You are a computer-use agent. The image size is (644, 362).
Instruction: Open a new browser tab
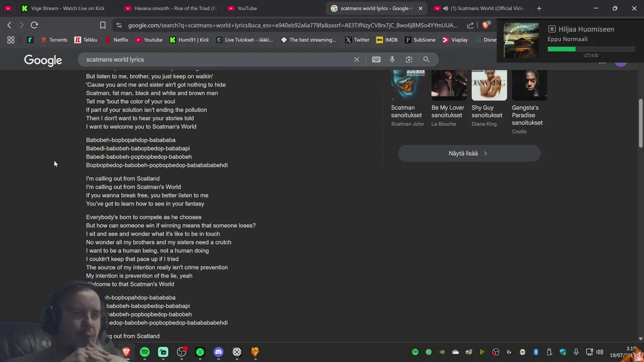coord(539,8)
